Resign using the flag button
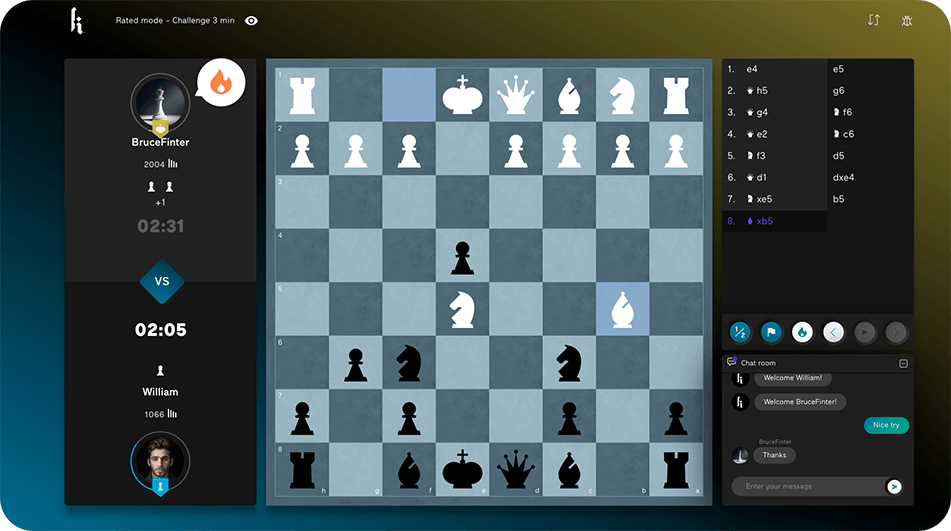951x531 pixels. 771,332
